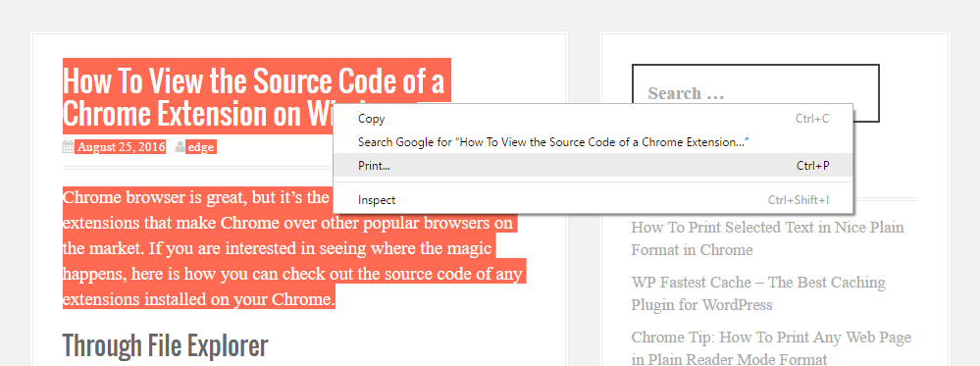The width and height of the screenshot is (980, 366).
Task: Open the edge author link
Action: [201, 147]
